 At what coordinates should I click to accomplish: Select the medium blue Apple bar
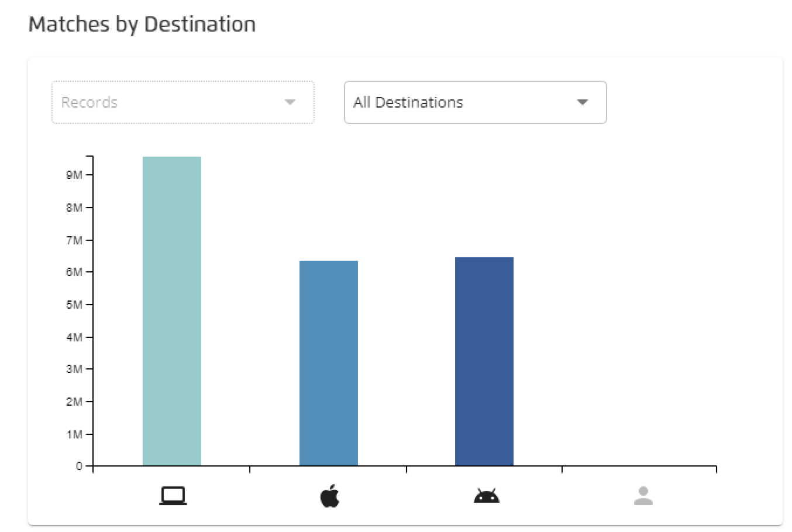point(329,363)
